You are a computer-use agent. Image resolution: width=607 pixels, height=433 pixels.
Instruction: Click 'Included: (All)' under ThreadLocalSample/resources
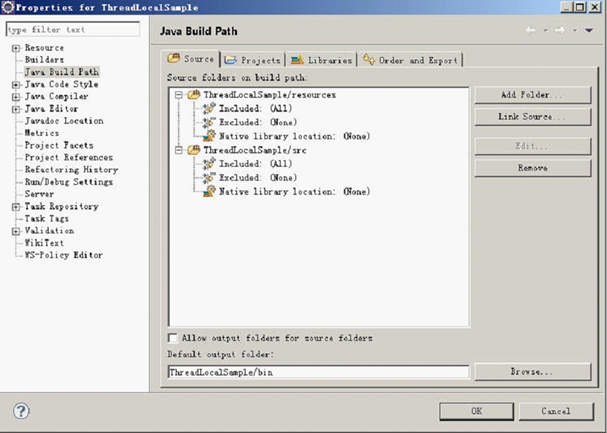[255, 109]
